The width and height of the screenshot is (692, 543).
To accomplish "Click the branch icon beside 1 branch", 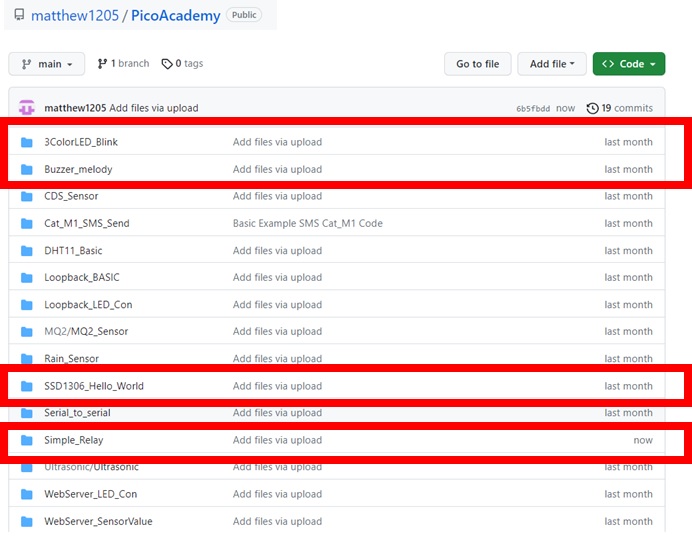I will tap(102, 64).
